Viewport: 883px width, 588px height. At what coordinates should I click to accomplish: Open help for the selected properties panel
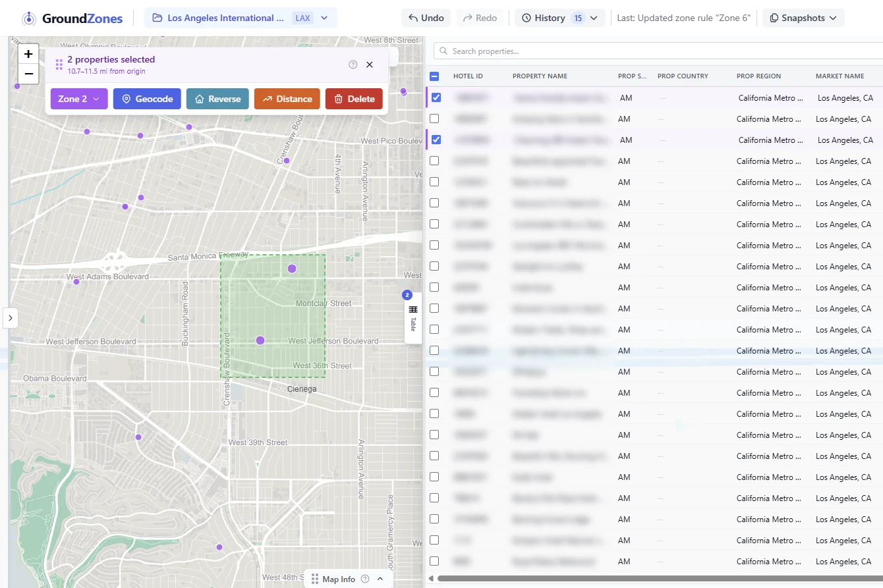pyautogui.click(x=353, y=65)
